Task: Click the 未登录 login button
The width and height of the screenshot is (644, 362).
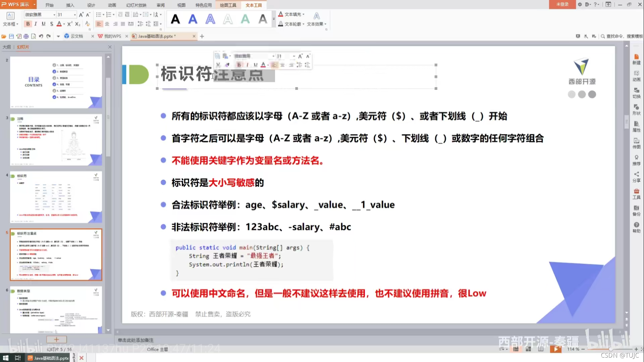Action: (562, 4)
